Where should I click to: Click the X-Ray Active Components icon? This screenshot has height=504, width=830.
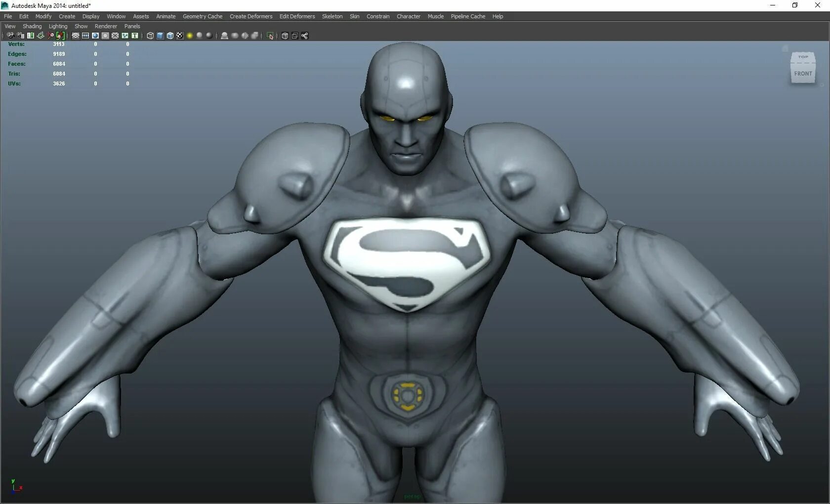(x=294, y=36)
